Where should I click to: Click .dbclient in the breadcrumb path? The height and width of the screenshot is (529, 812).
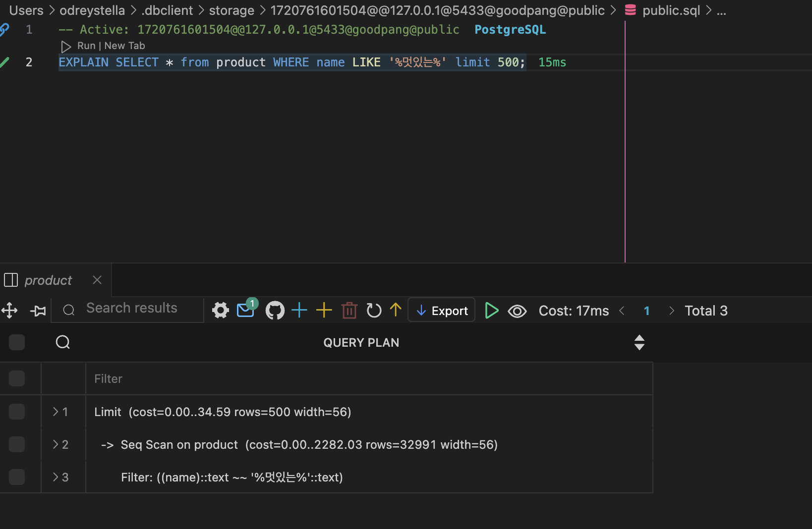pos(167,10)
